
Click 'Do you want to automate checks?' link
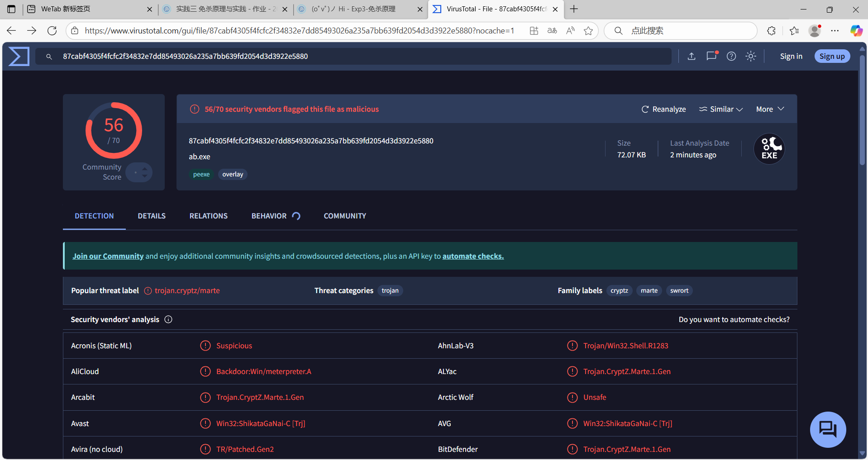734,319
